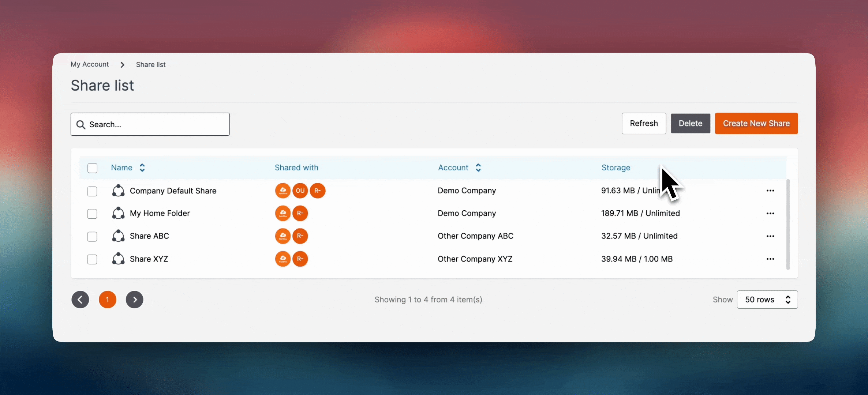Click the OU avatar in Company Default Share row
This screenshot has height=395, width=868.
[x=300, y=191]
